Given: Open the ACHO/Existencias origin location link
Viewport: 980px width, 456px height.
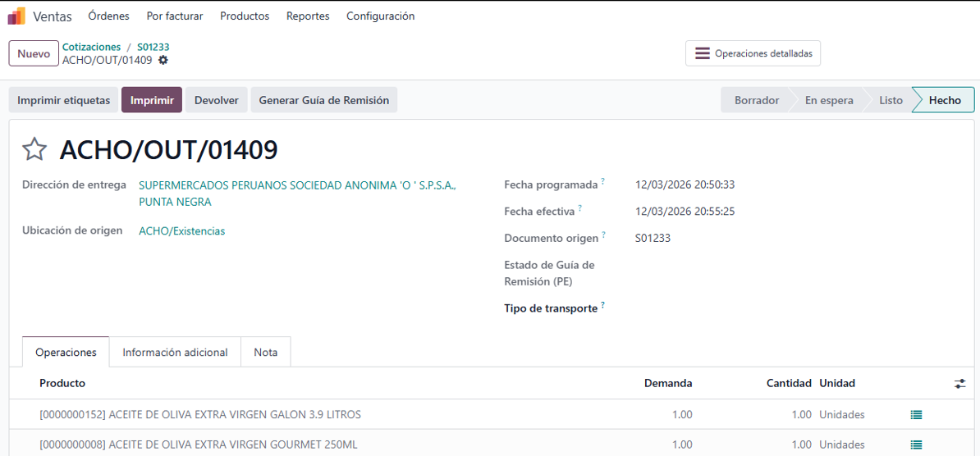Looking at the screenshot, I should click(181, 231).
